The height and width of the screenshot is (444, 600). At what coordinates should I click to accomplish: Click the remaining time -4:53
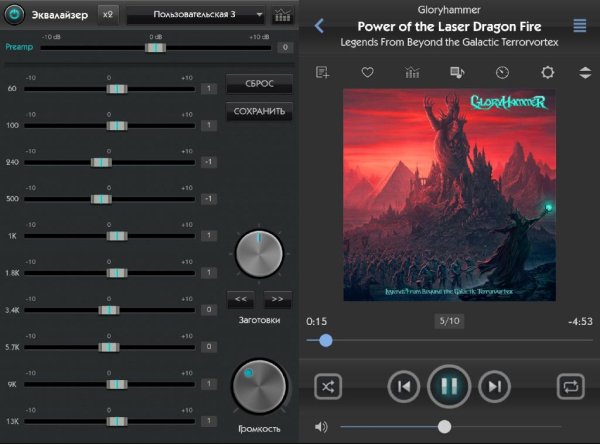(x=580, y=322)
